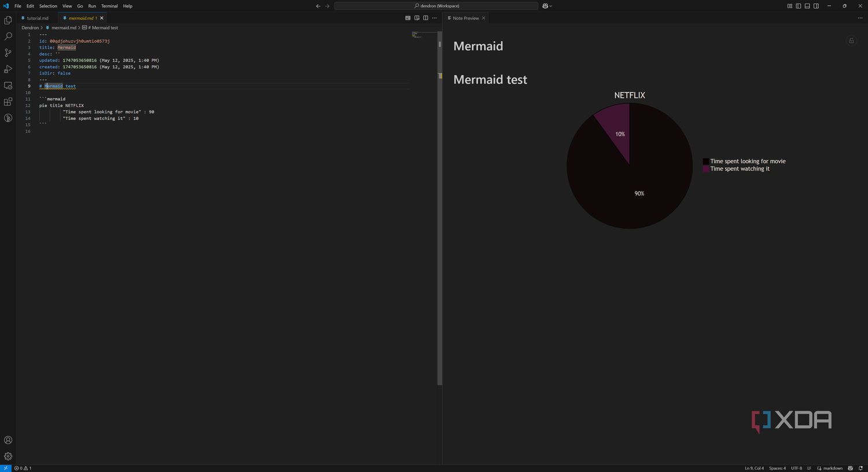Click the VS Code logo icon

tap(6, 6)
